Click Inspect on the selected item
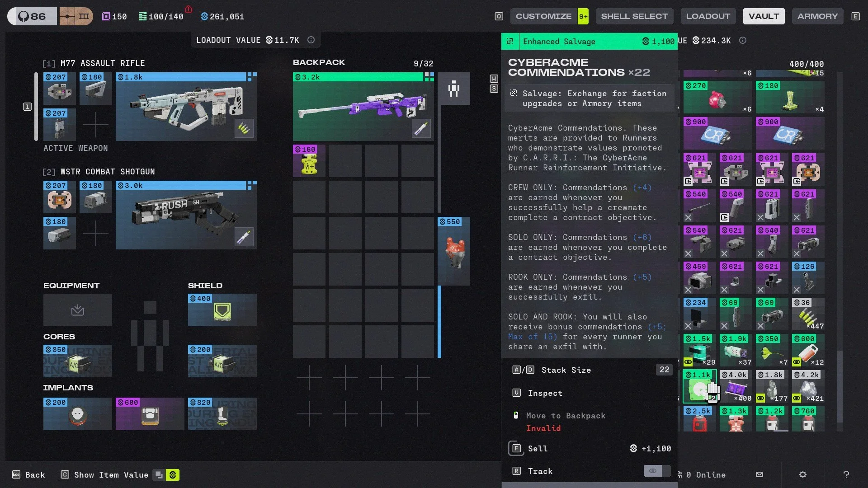 pos(545,393)
